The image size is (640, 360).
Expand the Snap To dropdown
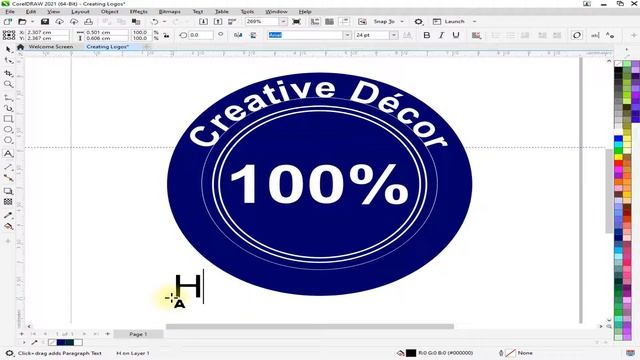(x=402, y=22)
